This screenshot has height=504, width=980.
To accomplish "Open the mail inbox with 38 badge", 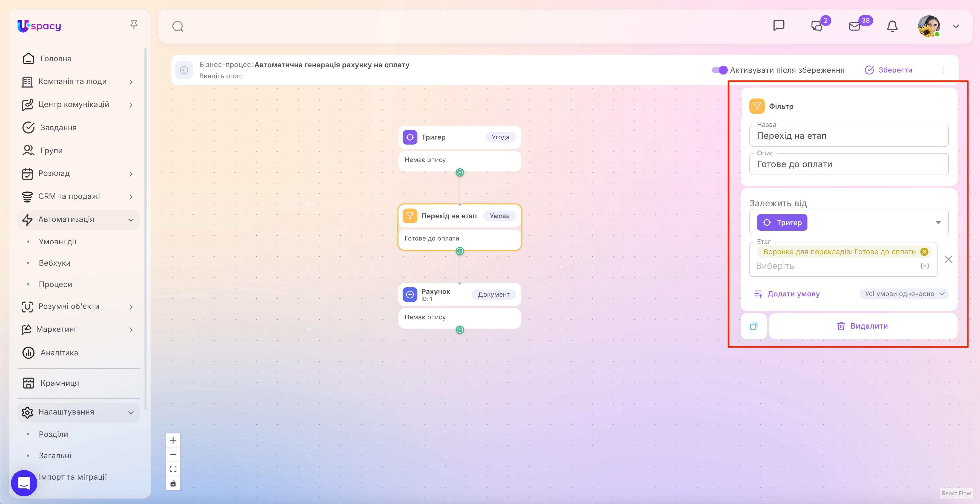I will coord(855,26).
